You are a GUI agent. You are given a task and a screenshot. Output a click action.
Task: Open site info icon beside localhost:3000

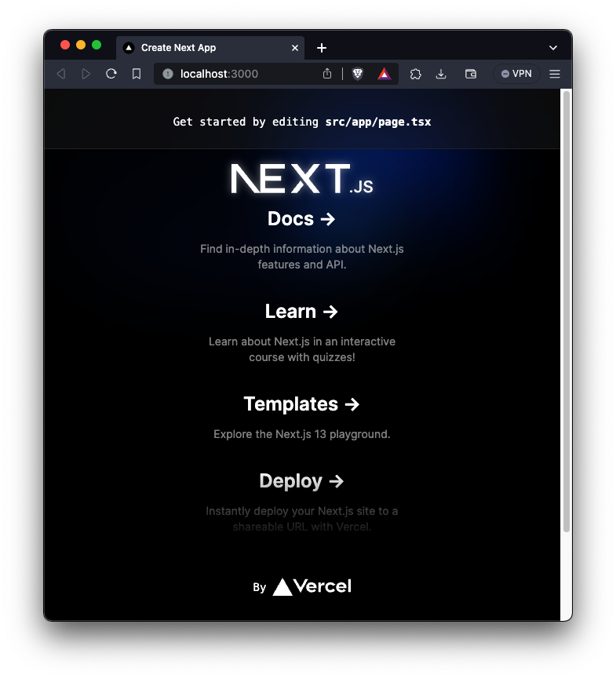[168, 74]
